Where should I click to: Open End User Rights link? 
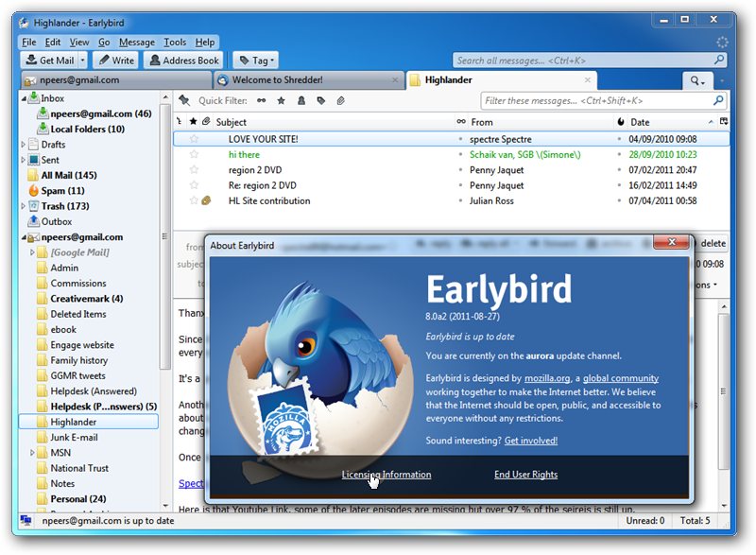tap(525, 475)
